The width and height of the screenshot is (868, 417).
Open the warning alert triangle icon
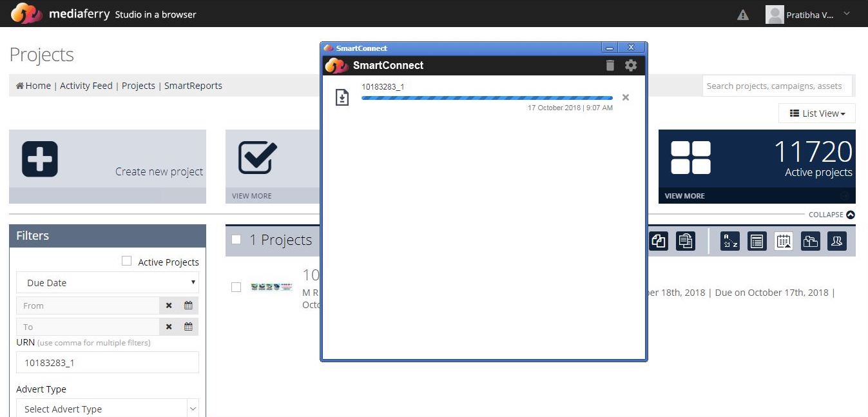click(743, 15)
